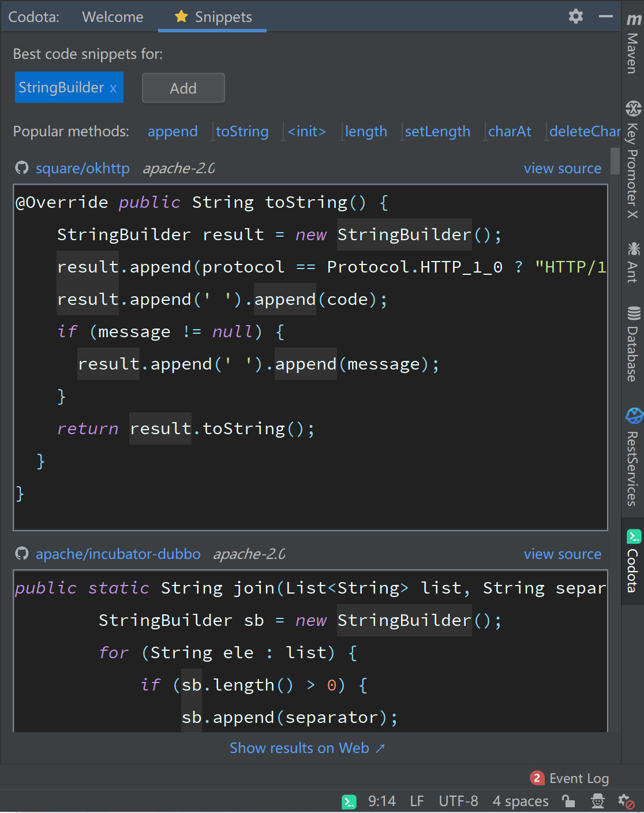Click the snippets list vertical scrollbar

615,161
